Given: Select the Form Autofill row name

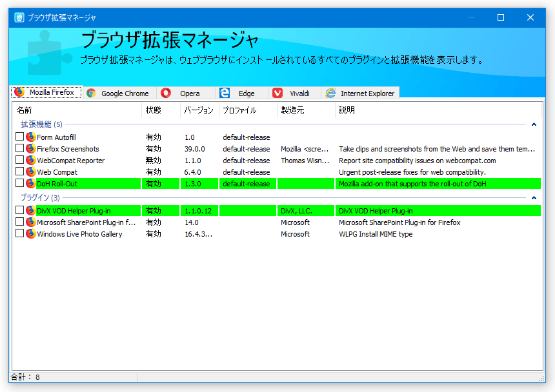Looking at the screenshot, I should point(56,137).
